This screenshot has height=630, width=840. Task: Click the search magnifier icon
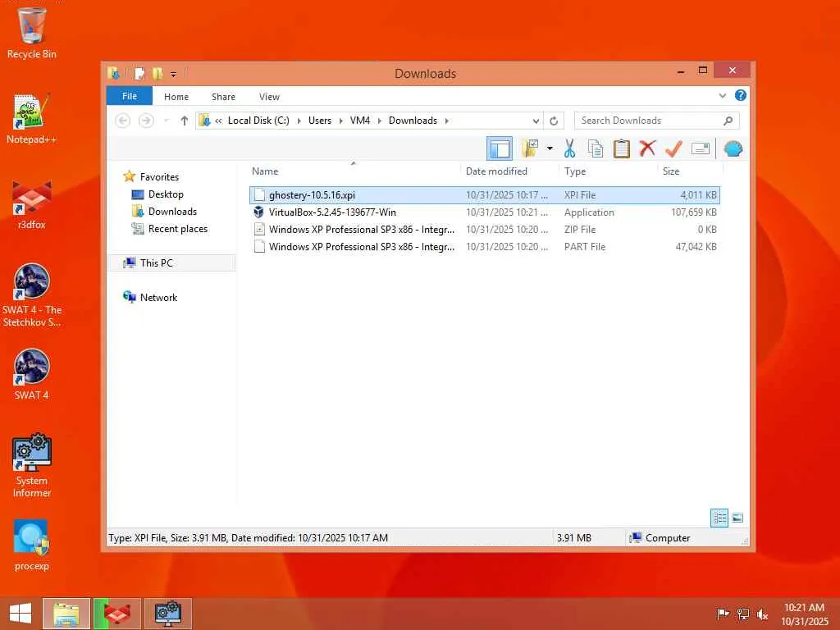point(728,121)
